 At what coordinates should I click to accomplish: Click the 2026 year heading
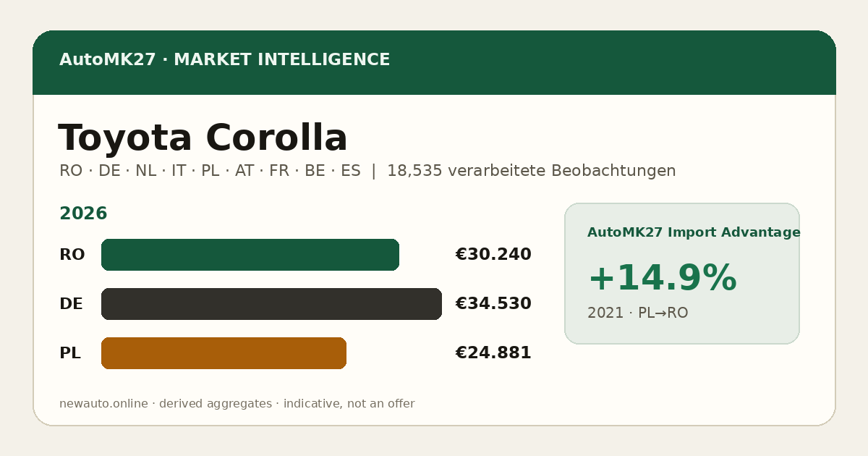(83, 214)
